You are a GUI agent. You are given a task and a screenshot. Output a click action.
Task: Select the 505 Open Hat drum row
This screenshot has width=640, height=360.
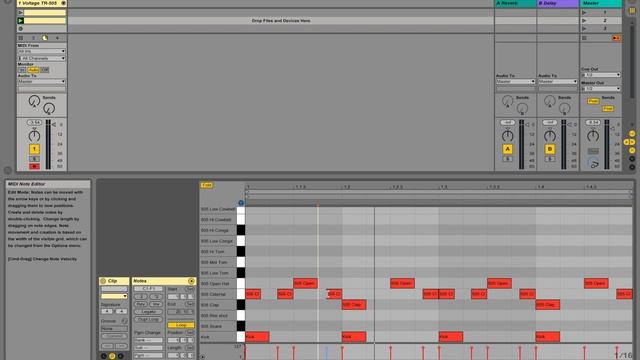(x=218, y=284)
